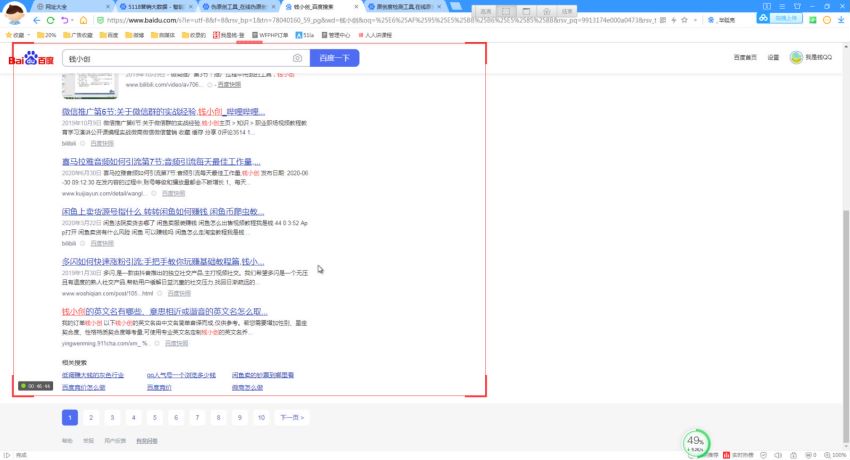Open the downloads arrow icon in toolbar
850x460 pixels.
tap(841, 20)
